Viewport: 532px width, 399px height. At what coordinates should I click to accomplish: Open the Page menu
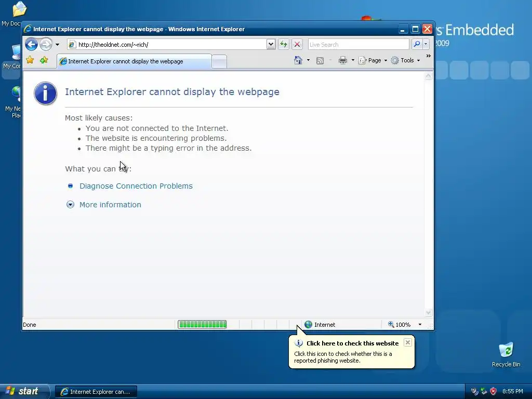click(373, 60)
